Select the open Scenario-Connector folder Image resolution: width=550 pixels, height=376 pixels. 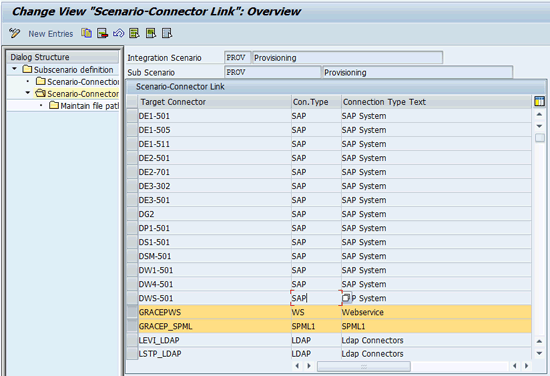[x=77, y=94]
